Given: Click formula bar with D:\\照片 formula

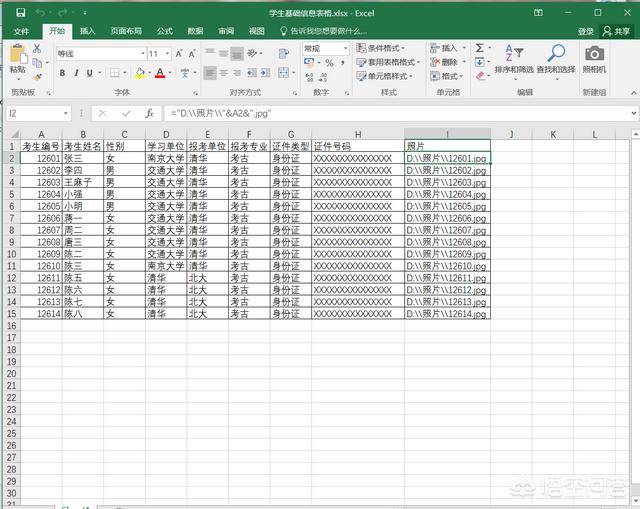Looking at the screenshot, I should pos(396,113).
